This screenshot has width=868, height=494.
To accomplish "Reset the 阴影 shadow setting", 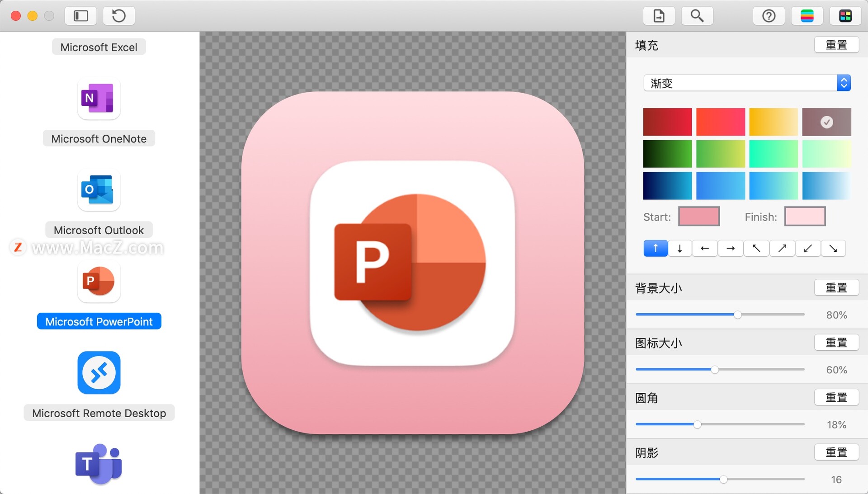I will pyautogui.click(x=836, y=452).
